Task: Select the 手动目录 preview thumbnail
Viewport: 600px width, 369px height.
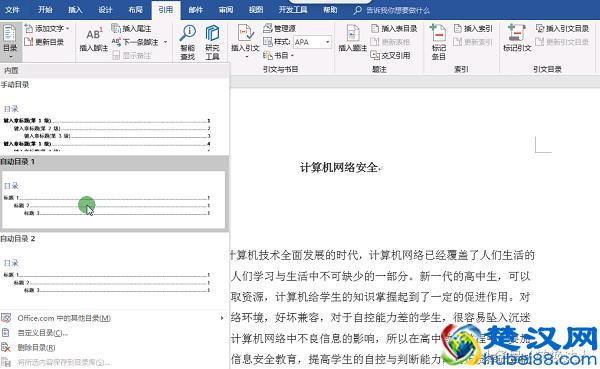Action: [114, 124]
